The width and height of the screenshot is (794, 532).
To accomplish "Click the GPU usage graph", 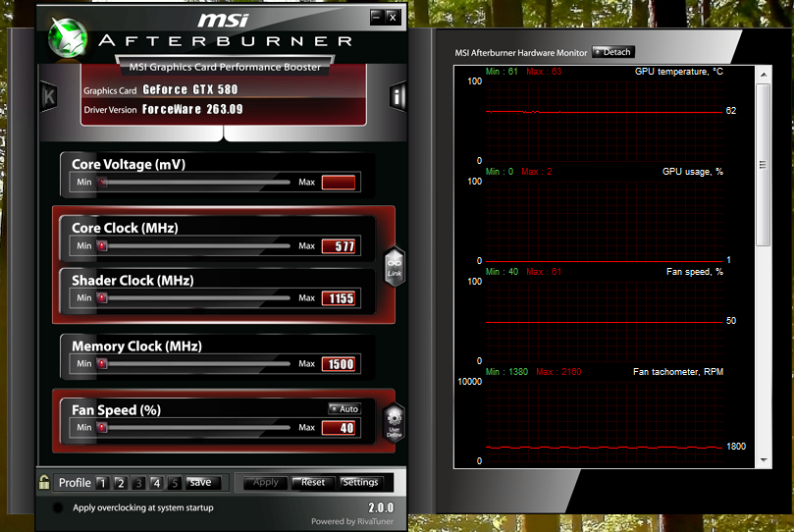I will point(605,221).
